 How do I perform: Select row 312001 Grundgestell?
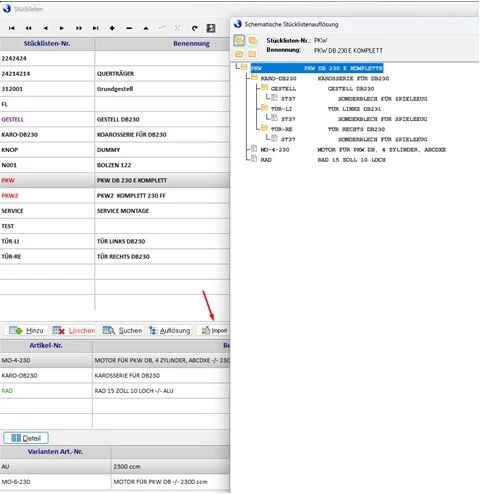click(115, 89)
